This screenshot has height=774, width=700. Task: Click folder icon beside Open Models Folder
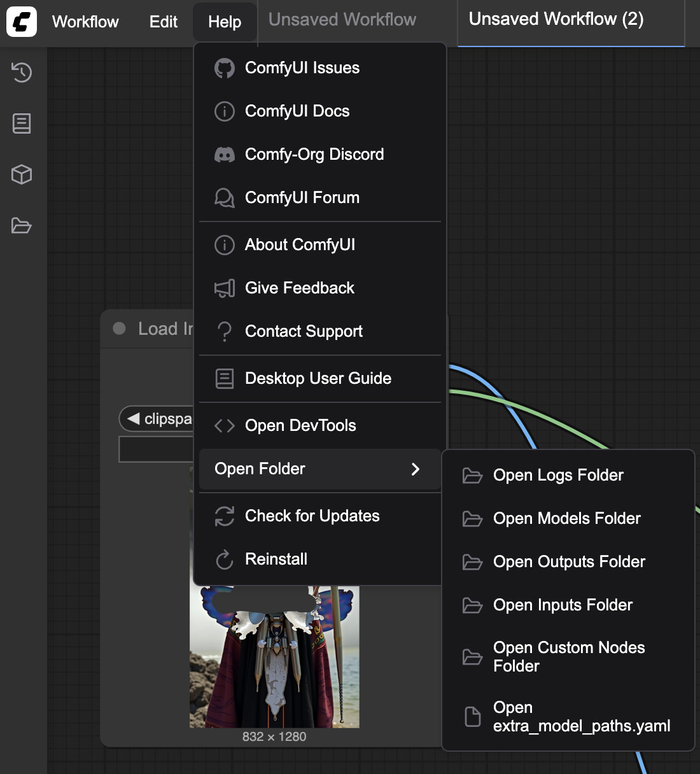(472, 519)
